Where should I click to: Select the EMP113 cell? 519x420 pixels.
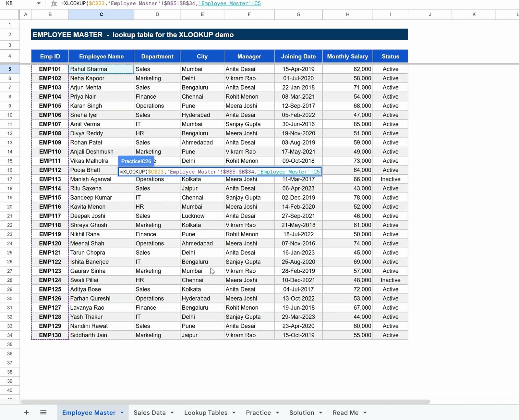[50, 179]
